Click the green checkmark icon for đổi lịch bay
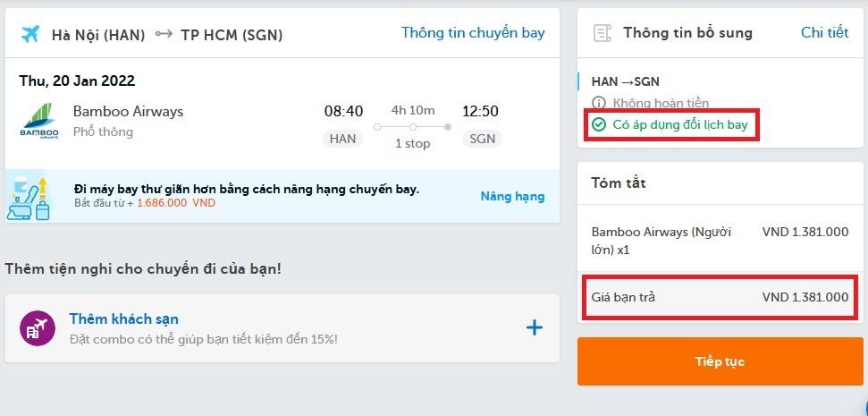868x416 pixels. (x=599, y=125)
